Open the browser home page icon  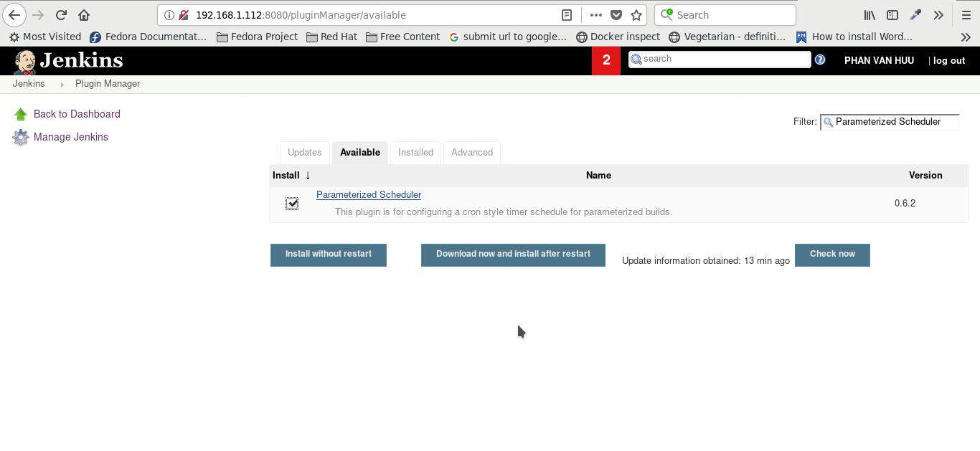coord(84,14)
